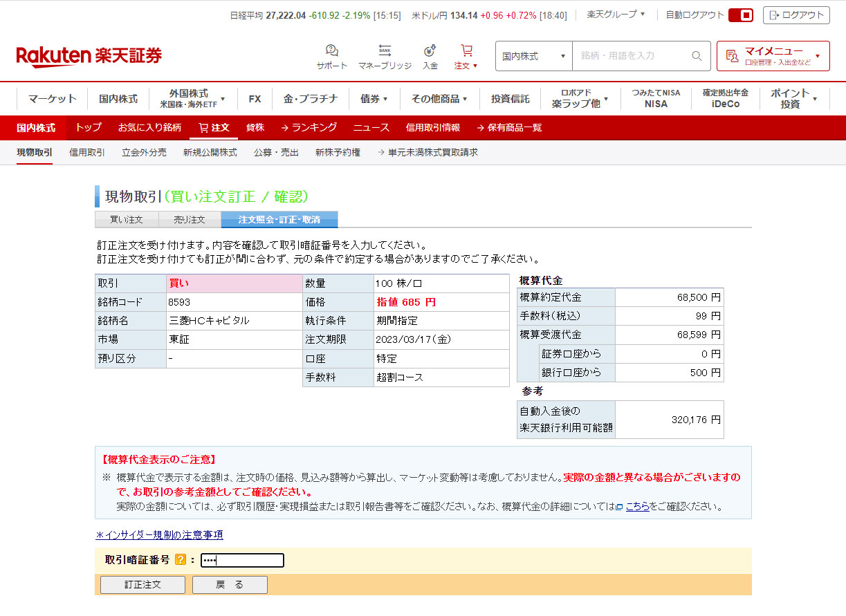Expand the 国内株式 search category dropdown

click(x=533, y=56)
